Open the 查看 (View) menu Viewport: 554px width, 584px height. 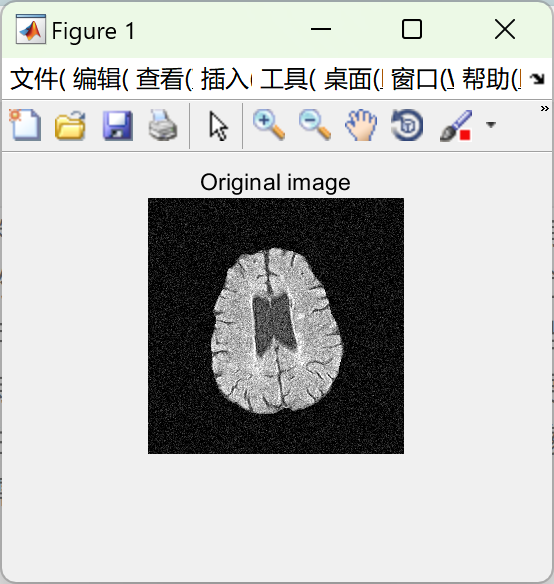point(165,79)
